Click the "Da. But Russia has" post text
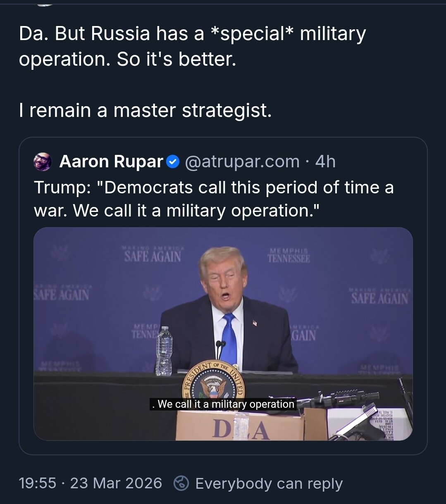The height and width of the screenshot is (504, 446). coord(192,46)
